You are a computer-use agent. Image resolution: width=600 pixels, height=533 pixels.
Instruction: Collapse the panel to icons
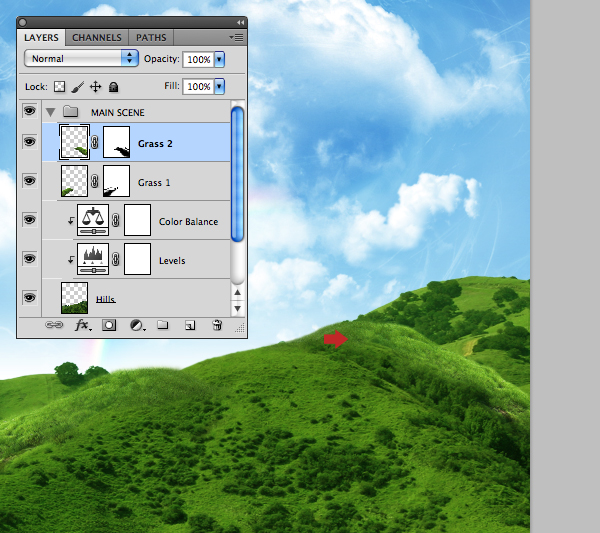pyautogui.click(x=240, y=23)
